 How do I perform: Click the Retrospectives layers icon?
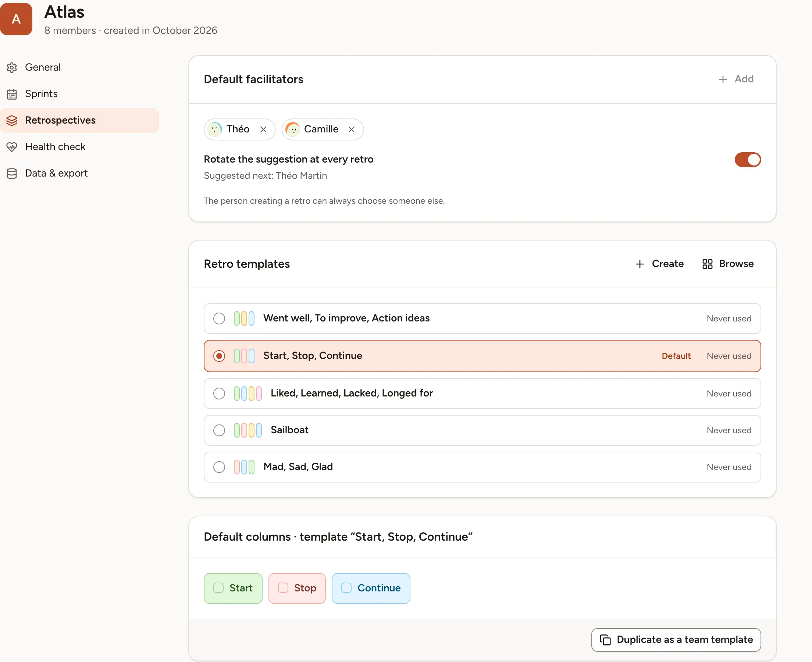(x=12, y=121)
